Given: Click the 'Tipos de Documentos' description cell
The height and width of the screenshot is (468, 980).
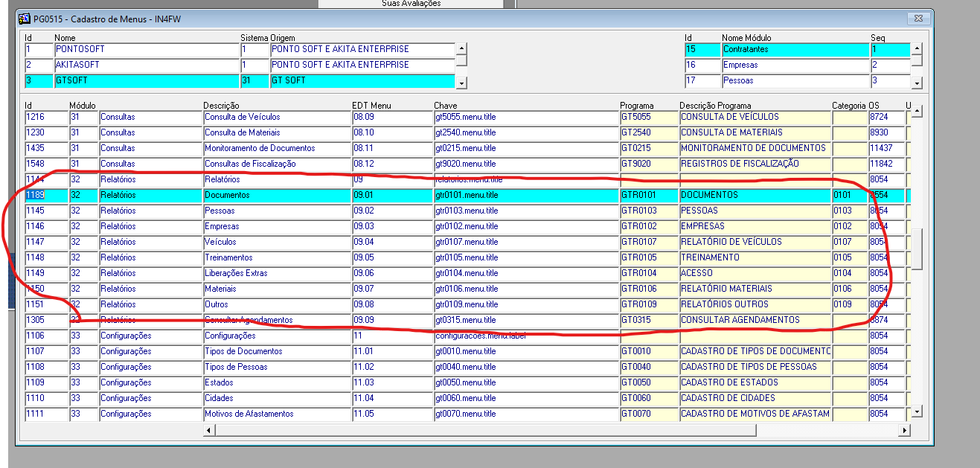Looking at the screenshot, I should (277, 351).
